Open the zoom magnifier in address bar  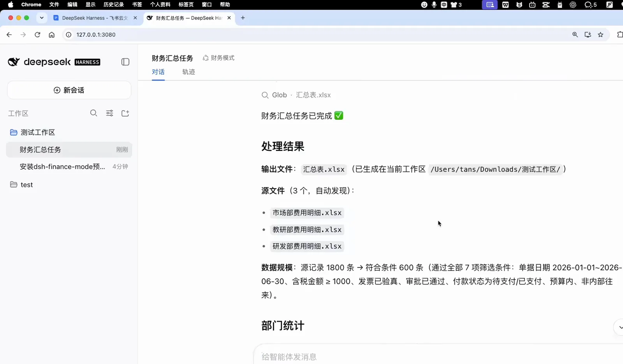click(575, 35)
